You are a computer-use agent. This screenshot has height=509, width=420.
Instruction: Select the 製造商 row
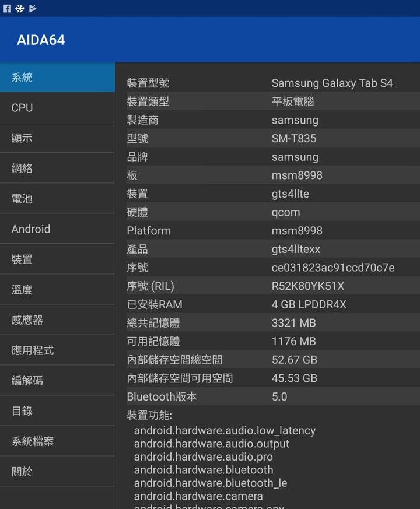pyautogui.click(x=273, y=120)
